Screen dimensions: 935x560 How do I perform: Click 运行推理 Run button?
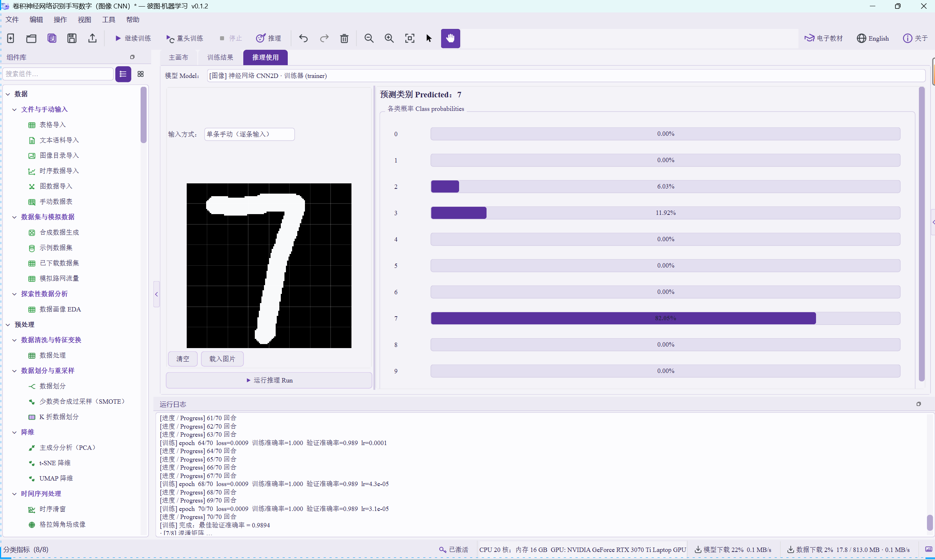(x=269, y=380)
